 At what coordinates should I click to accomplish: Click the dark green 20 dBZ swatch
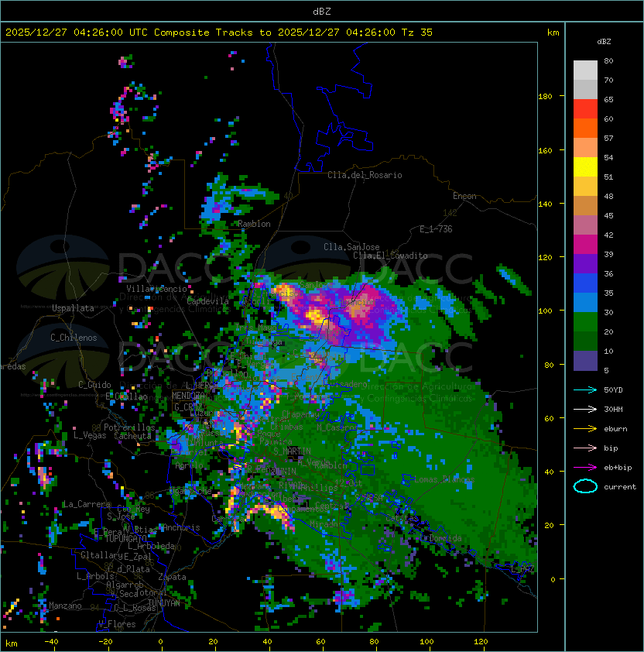[x=585, y=341]
